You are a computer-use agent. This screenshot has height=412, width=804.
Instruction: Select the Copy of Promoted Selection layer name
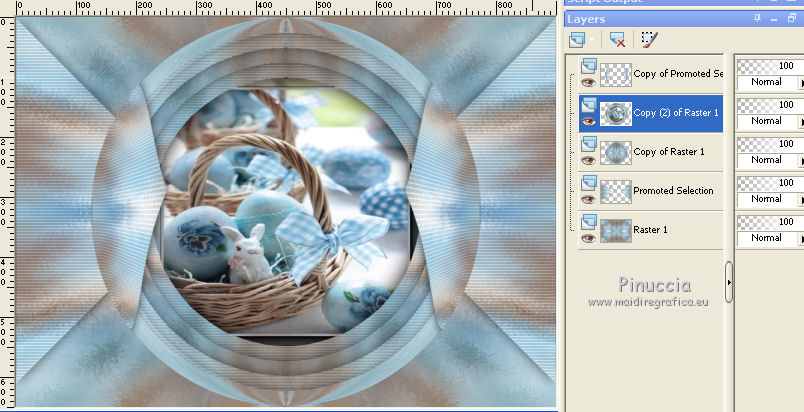pos(678,74)
